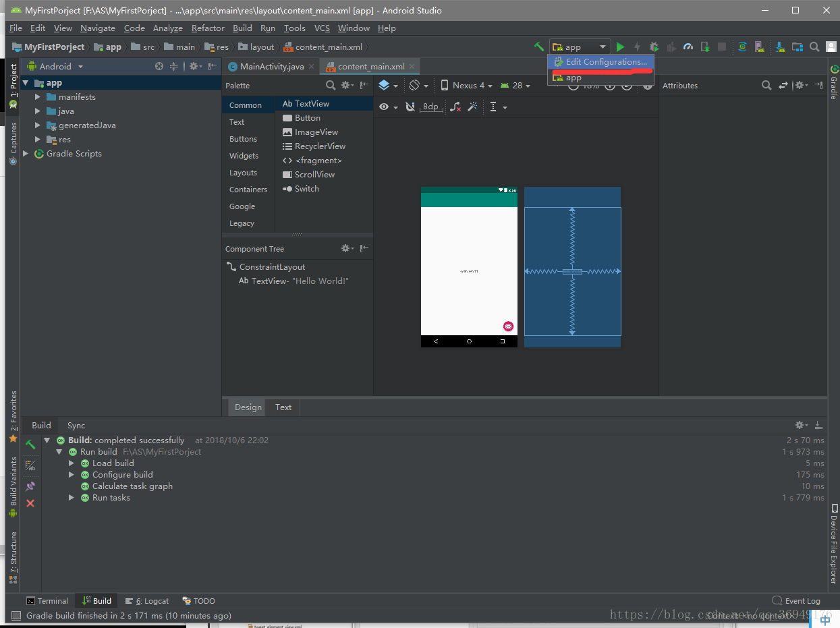Open the Logcat tool window
840x628 pixels.
pyautogui.click(x=147, y=600)
